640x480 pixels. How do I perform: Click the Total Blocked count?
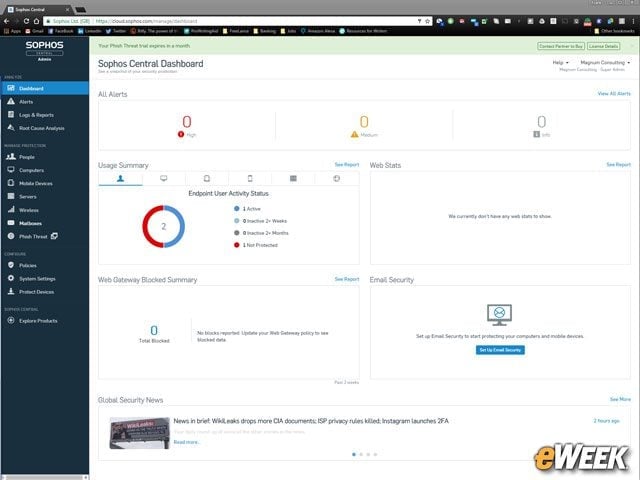pos(154,330)
